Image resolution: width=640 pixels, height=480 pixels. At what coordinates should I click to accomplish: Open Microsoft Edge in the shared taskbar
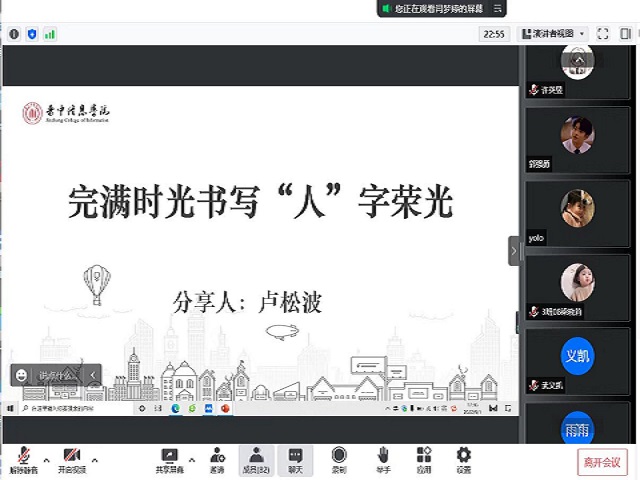[x=176, y=408]
